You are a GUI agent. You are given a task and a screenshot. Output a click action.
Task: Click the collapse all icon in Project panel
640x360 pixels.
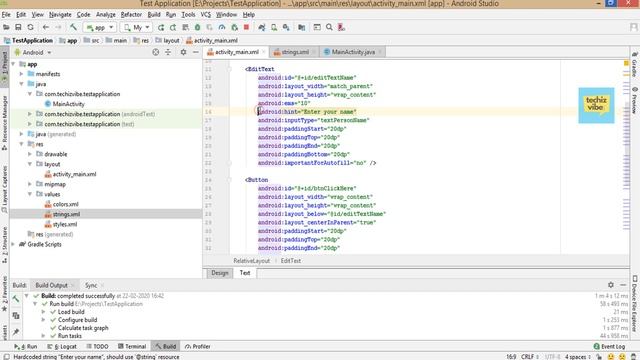click(x=168, y=52)
